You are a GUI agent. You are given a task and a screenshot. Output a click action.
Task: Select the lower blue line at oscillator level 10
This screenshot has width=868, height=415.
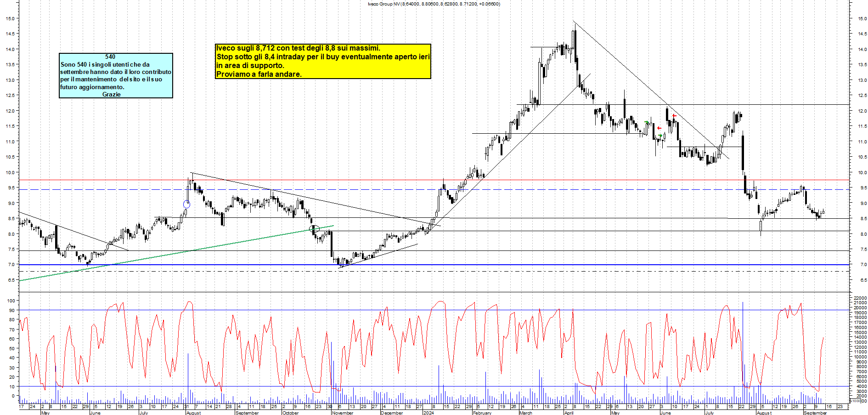coord(434,387)
